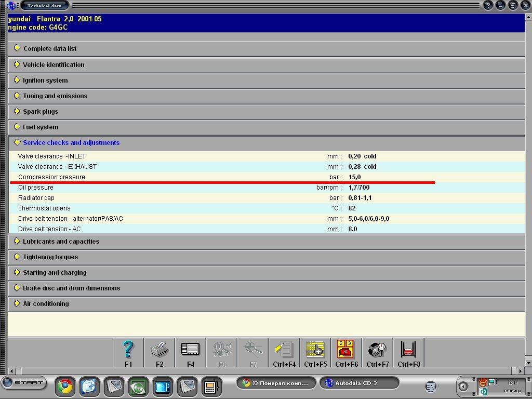
Task: Select the Oil pressure row label
Action: [36, 187]
